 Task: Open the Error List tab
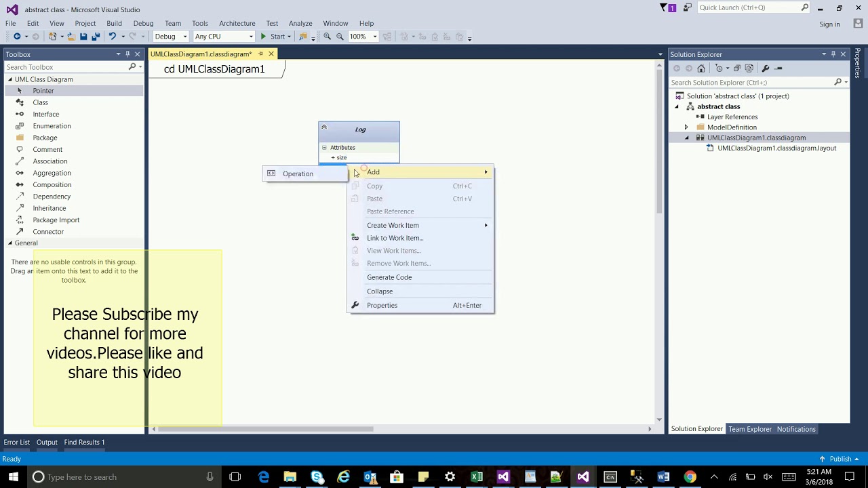pos(17,443)
